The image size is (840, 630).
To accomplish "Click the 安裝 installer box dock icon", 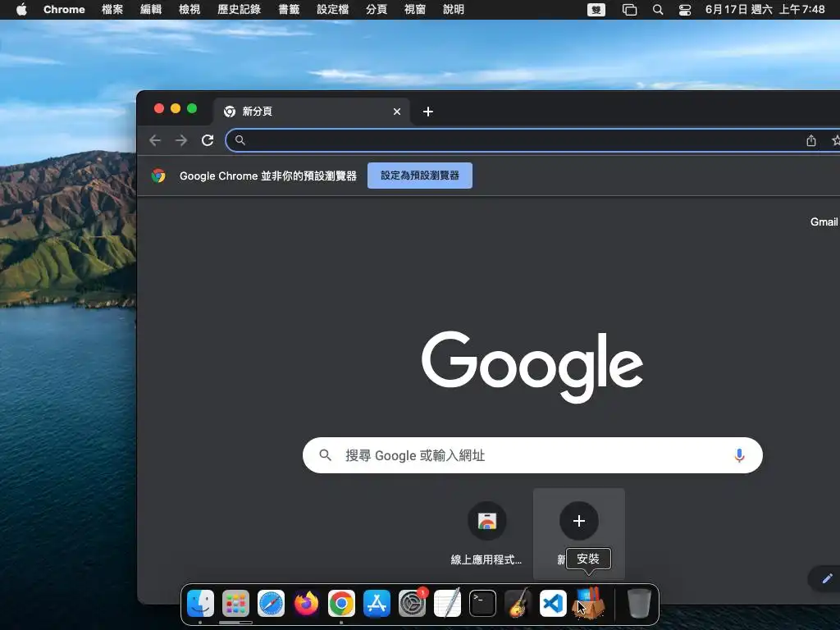I will (x=588, y=604).
